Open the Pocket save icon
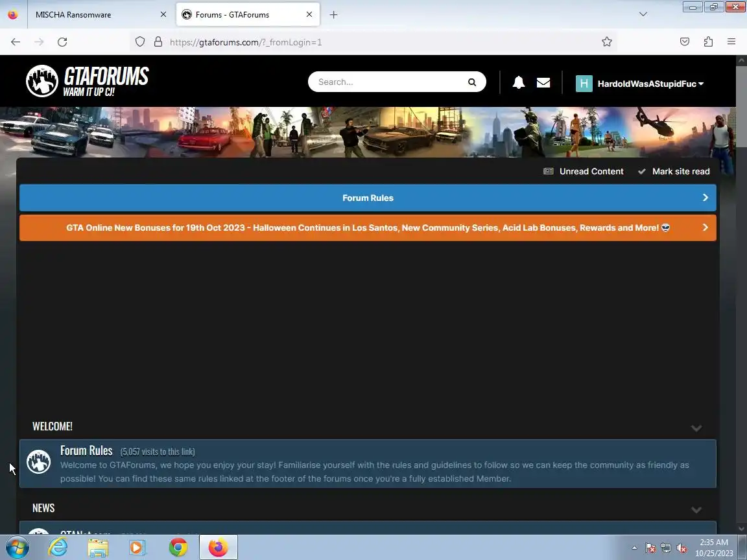This screenshot has height=560, width=747. (685, 42)
